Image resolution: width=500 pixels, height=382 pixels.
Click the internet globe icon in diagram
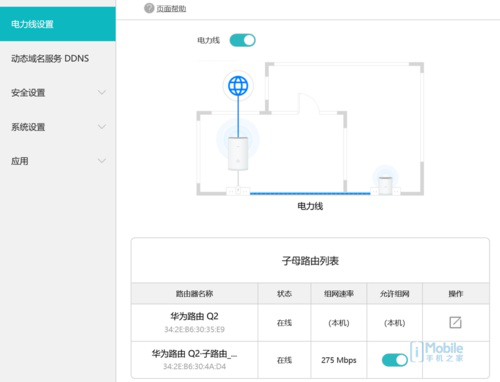pos(238,86)
